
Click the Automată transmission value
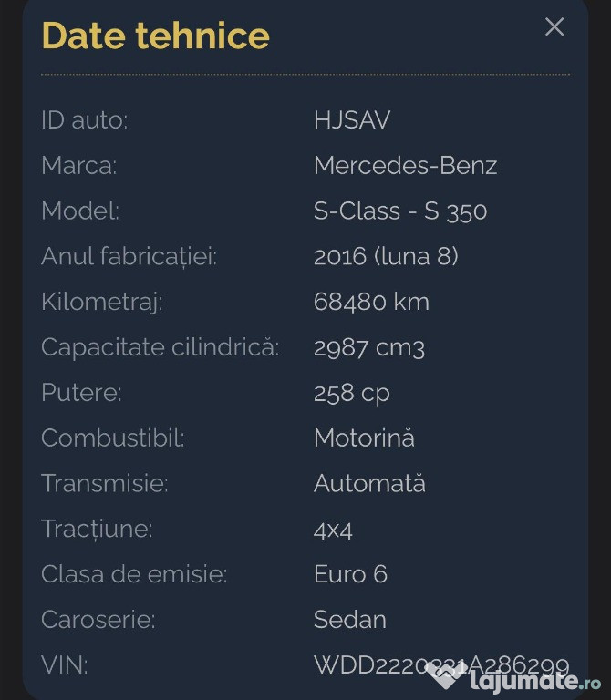coord(369,483)
